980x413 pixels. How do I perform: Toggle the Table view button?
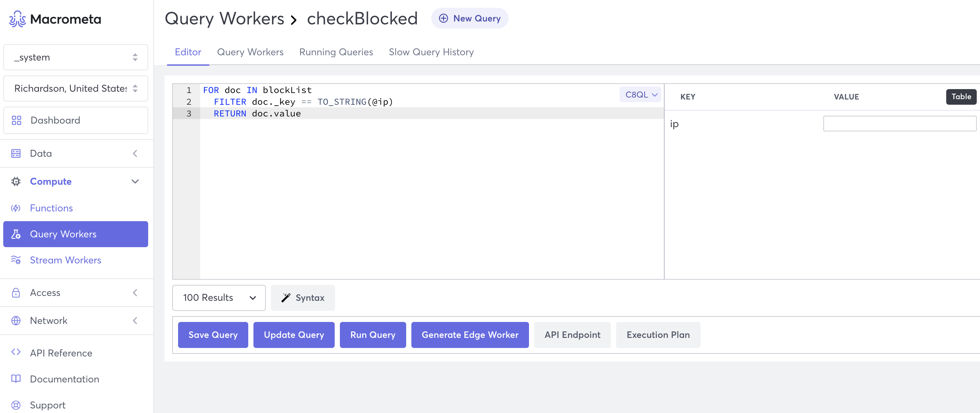(x=961, y=97)
